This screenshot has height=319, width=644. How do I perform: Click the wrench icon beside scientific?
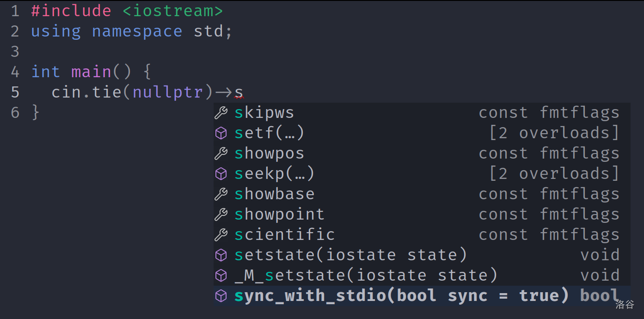point(221,235)
